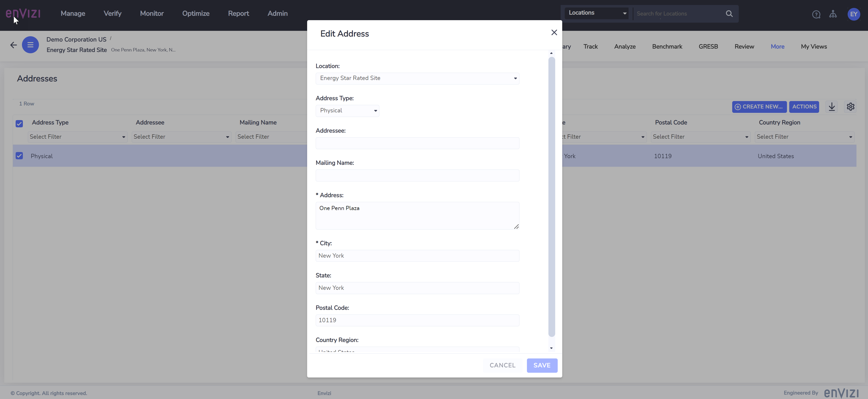Open the ACTIONS button menu
868x399 pixels.
coord(804,106)
